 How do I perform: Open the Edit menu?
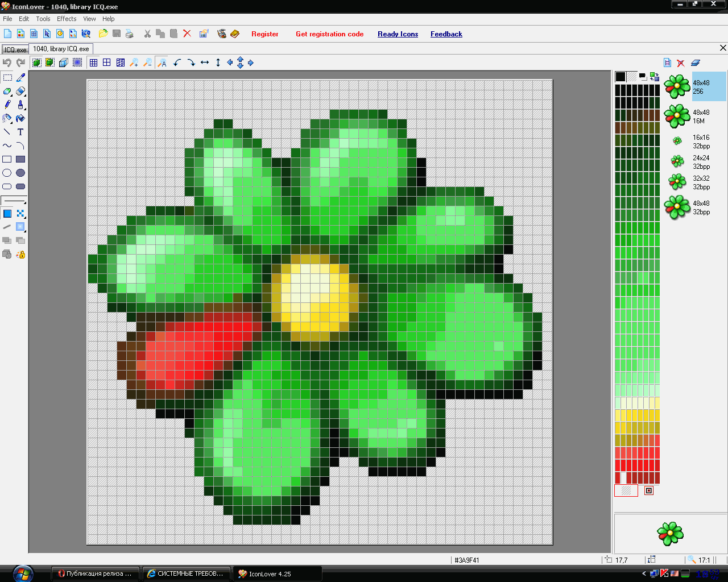click(x=24, y=19)
